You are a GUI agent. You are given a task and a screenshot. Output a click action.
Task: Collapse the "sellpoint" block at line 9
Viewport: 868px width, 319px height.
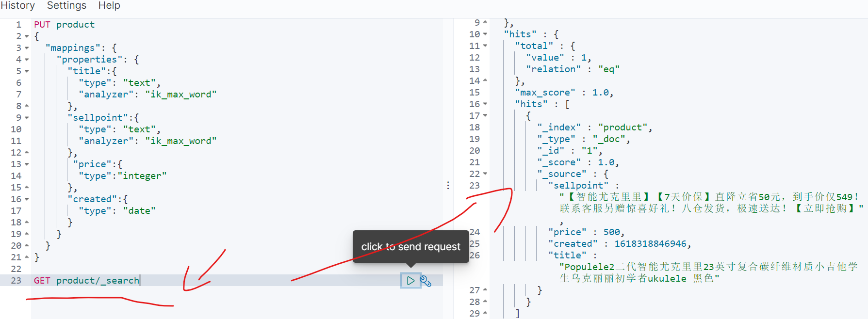tap(27, 118)
